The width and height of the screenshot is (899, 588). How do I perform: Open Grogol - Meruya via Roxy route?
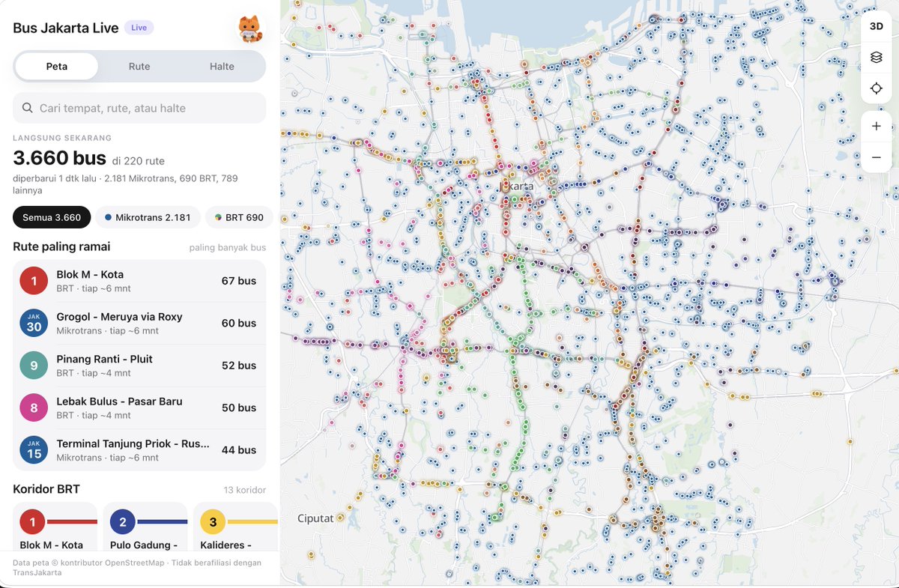point(139,323)
